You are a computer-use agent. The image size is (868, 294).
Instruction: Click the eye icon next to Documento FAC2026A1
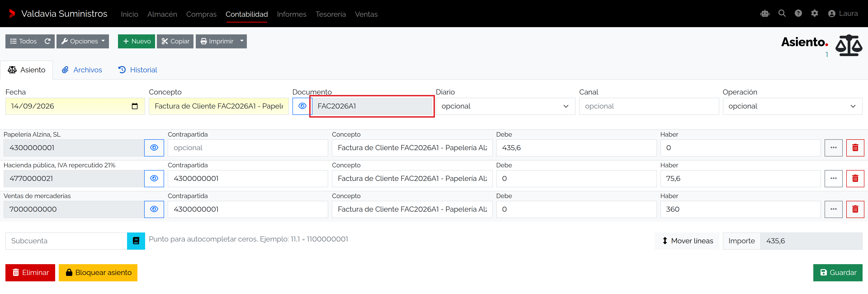[302, 106]
